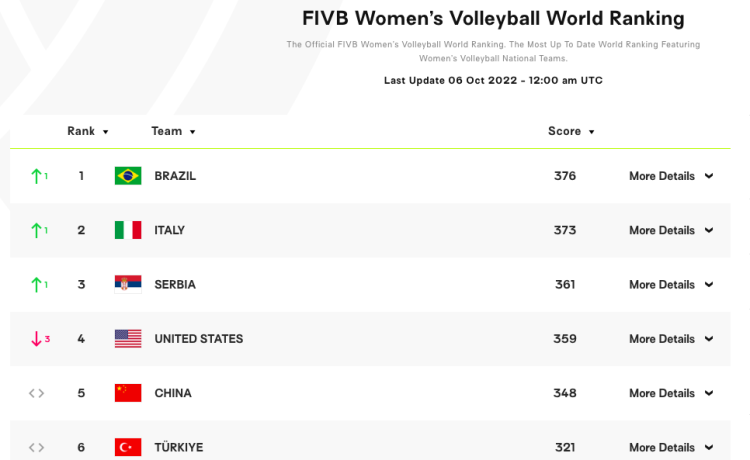The width and height of the screenshot is (750, 460).
Task: Click the SERBIA team name
Action: [x=175, y=284]
